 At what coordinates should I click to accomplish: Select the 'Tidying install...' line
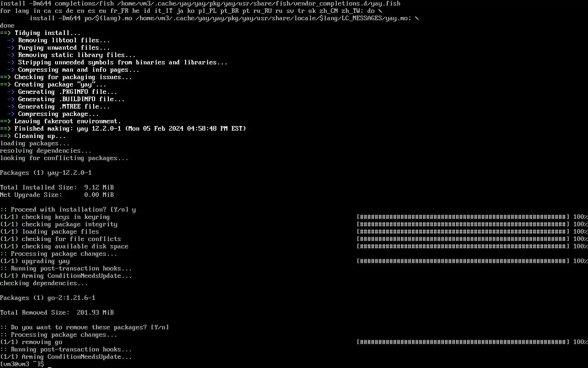pos(40,33)
